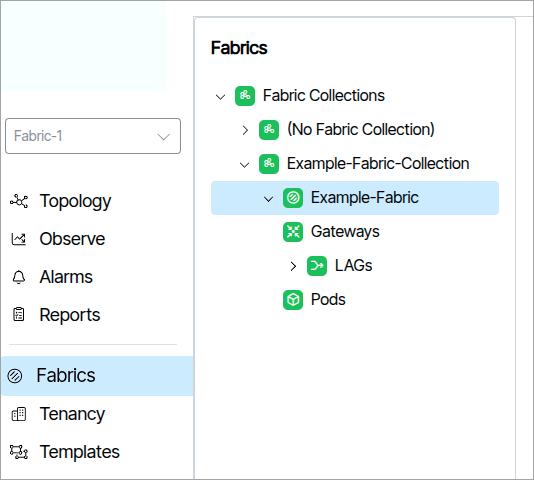
Task: Click the Reports clipboard icon
Action: tap(19, 314)
